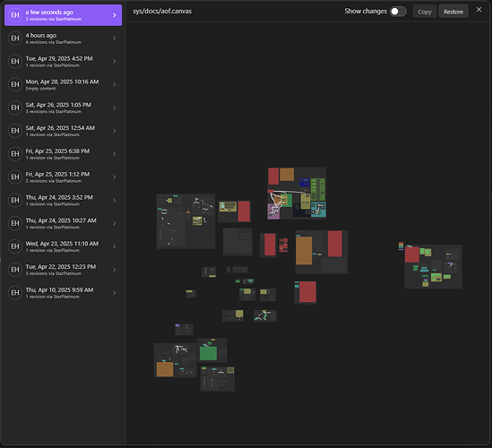This screenshot has height=448, width=492.
Task: Click EH avatar of Empty content revision
Action: click(x=15, y=85)
